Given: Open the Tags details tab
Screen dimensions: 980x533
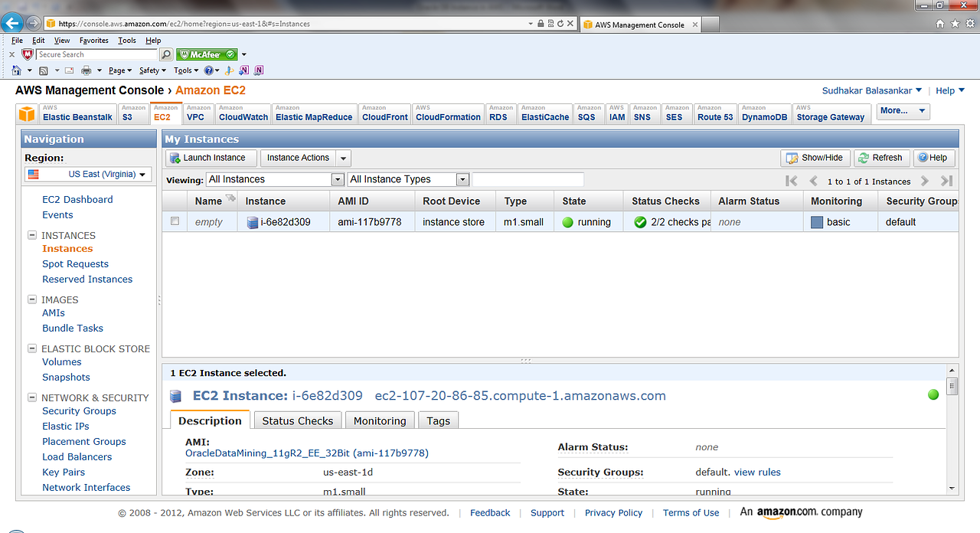Looking at the screenshot, I should coord(439,420).
